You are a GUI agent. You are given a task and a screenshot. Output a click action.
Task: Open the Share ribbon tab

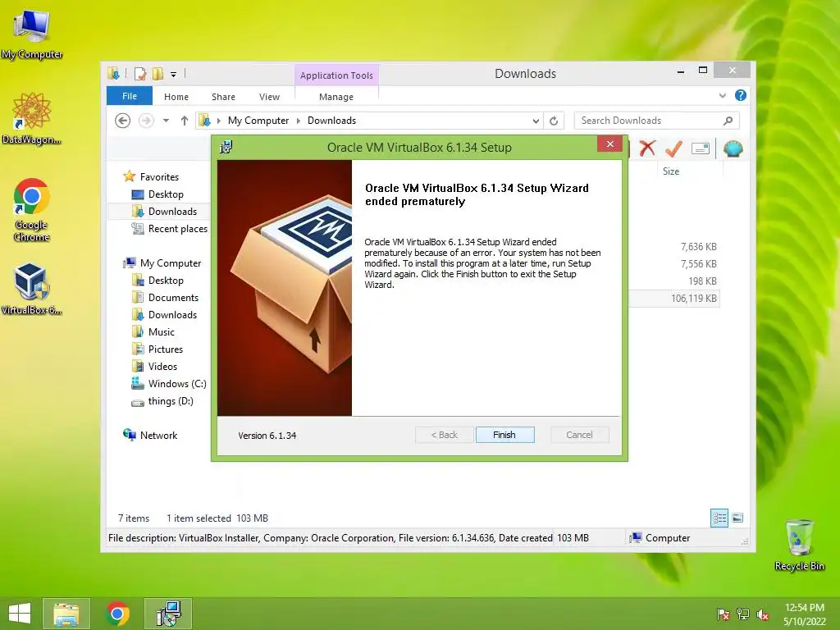[223, 97]
